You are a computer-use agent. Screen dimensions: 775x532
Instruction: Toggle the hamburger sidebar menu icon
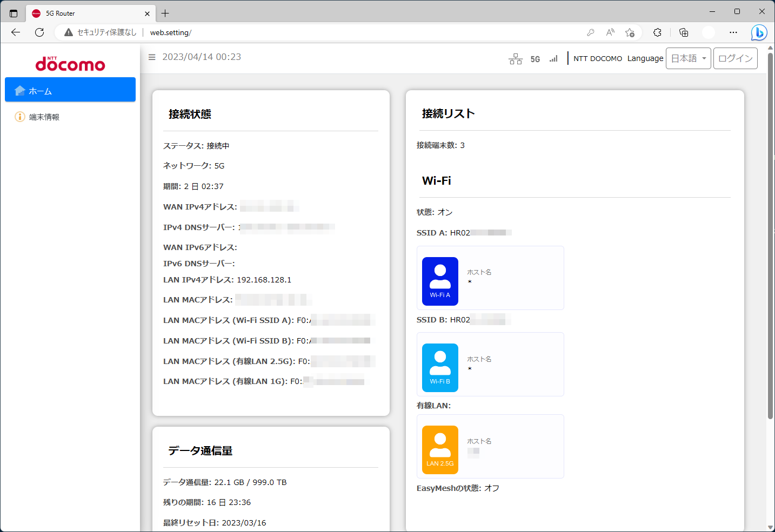pyautogui.click(x=152, y=57)
